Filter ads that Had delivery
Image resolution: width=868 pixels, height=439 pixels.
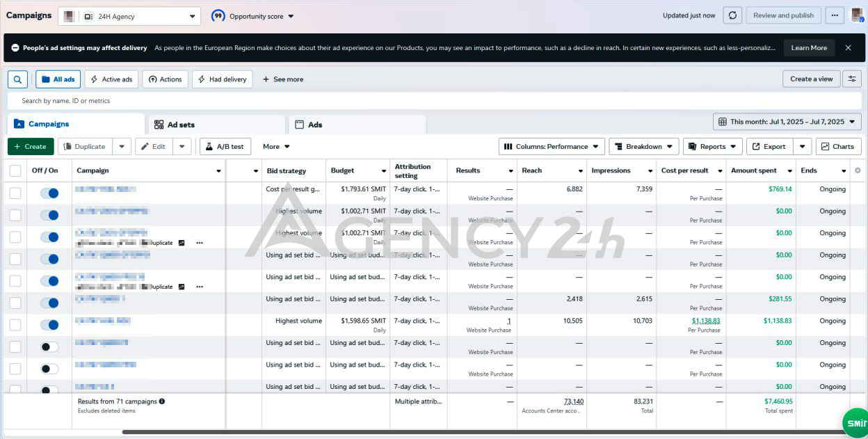(x=222, y=79)
